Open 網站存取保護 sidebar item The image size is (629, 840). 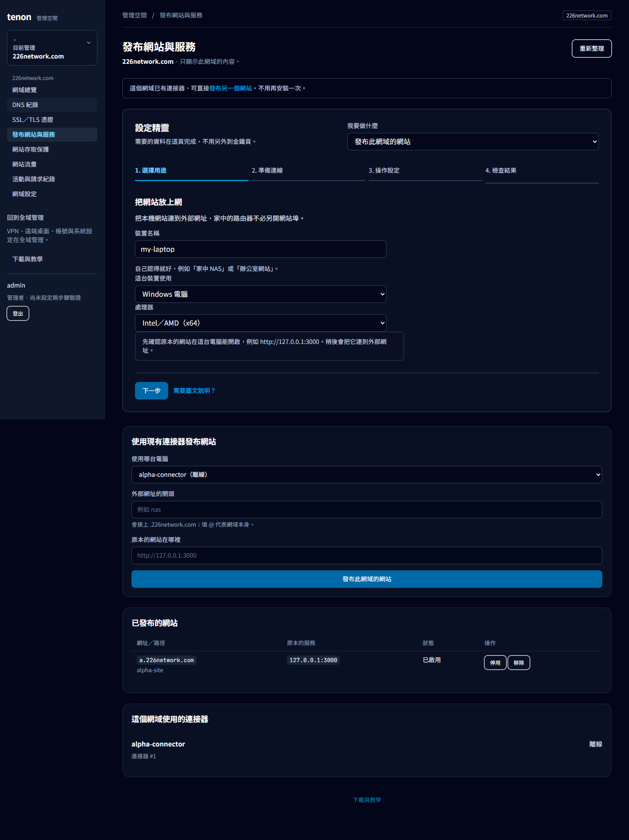[x=52, y=149]
